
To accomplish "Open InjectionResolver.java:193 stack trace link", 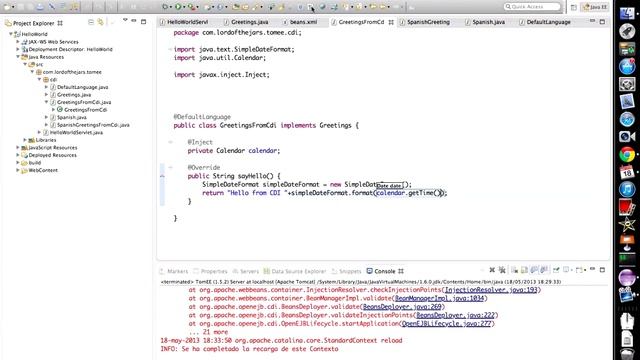I will coord(491,290).
